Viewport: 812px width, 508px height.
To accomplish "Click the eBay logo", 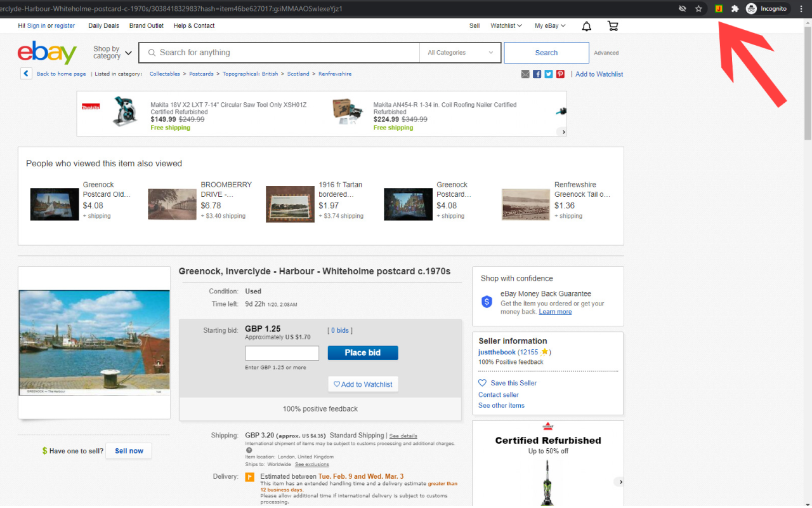I will pos(47,53).
